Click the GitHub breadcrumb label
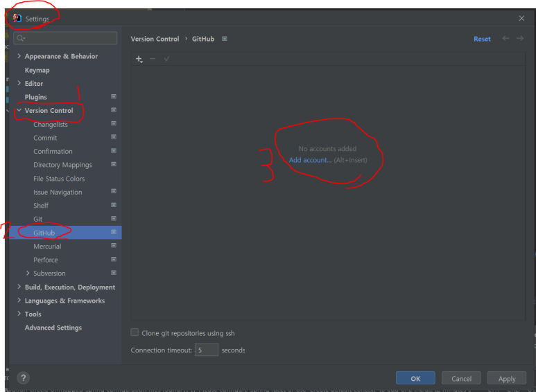 coord(203,39)
